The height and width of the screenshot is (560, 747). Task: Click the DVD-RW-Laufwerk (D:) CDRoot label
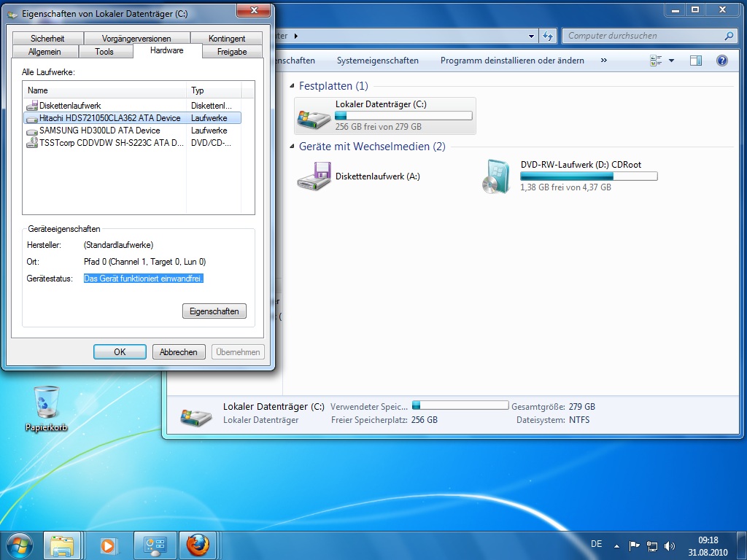(x=581, y=165)
